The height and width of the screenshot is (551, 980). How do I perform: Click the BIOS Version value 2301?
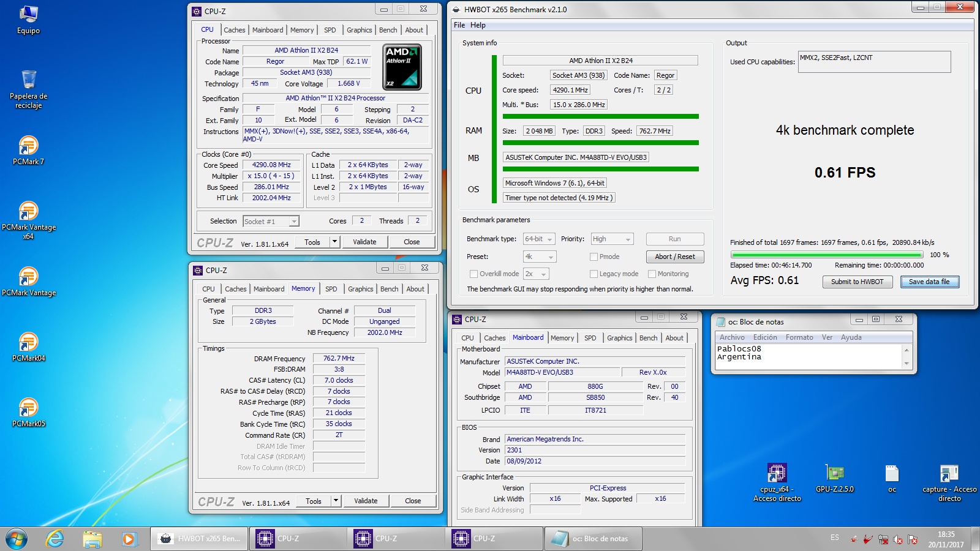595,450
